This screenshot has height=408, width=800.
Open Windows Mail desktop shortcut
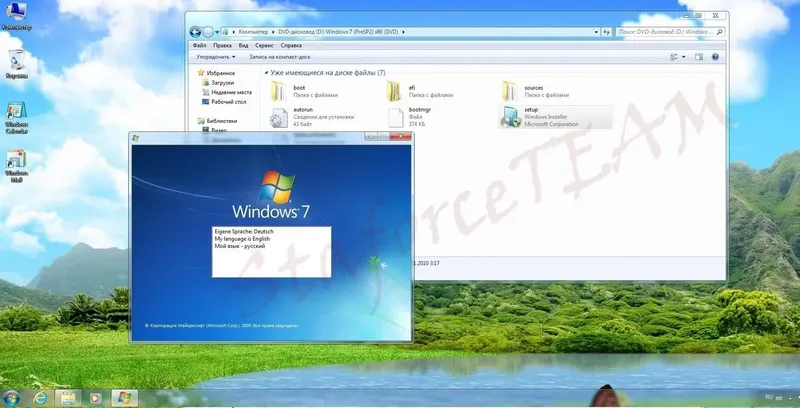pyautogui.click(x=16, y=166)
